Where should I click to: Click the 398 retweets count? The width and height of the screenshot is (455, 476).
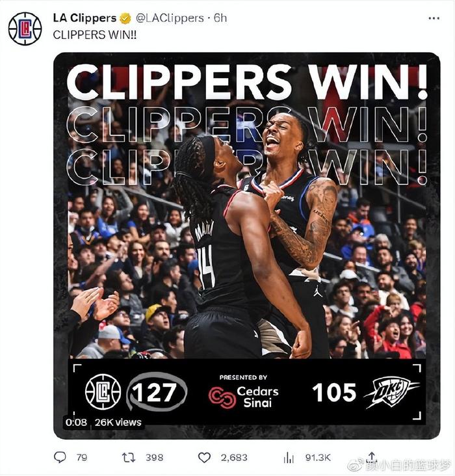tap(154, 458)
